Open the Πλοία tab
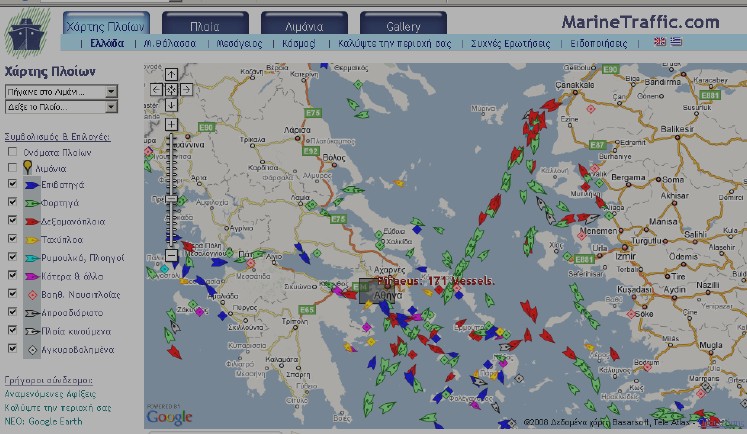 point(205,24)
